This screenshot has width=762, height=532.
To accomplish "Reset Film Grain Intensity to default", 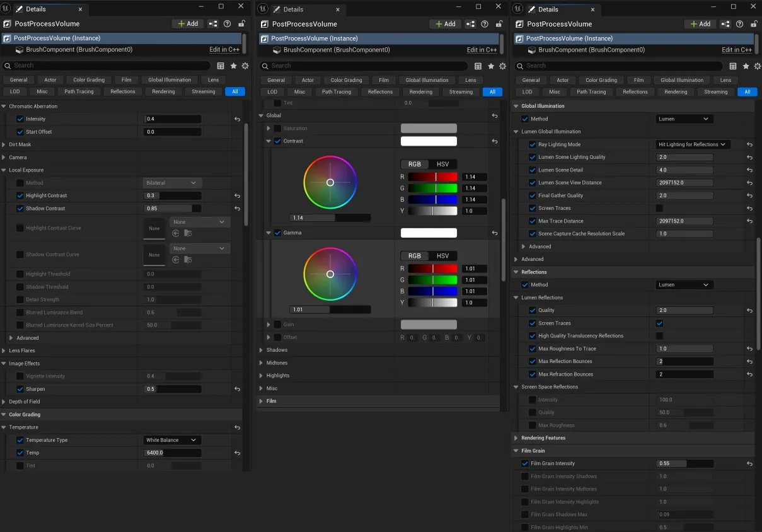I will [749, 464].
